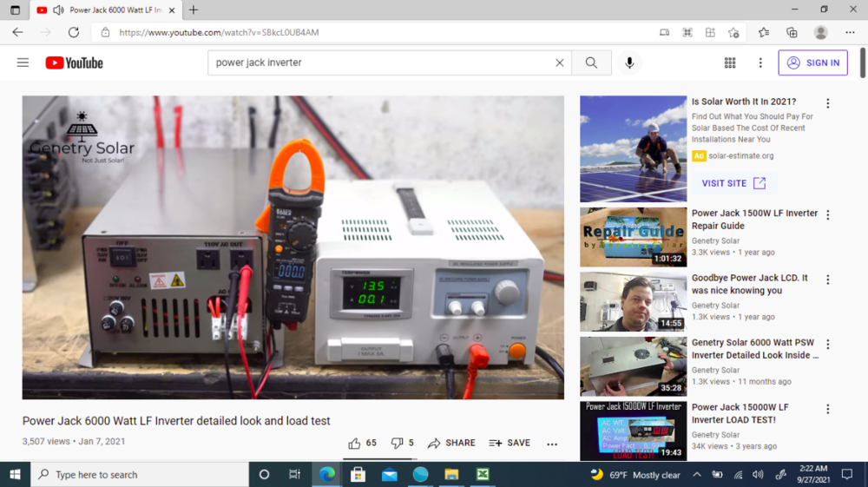Open File Explorer from the taskbar
The image size is (868, 487).
click(x=451, y=474)
